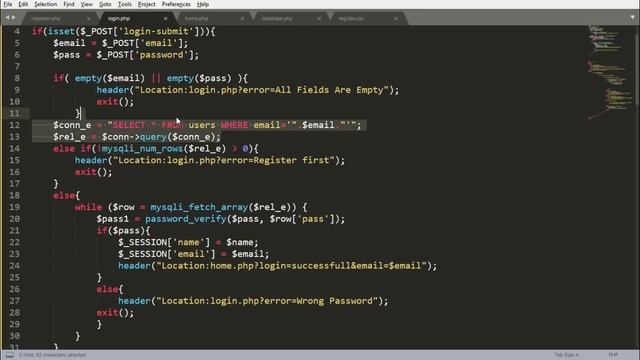
Task: Open the Project menu
Action: tap(147, 4)
